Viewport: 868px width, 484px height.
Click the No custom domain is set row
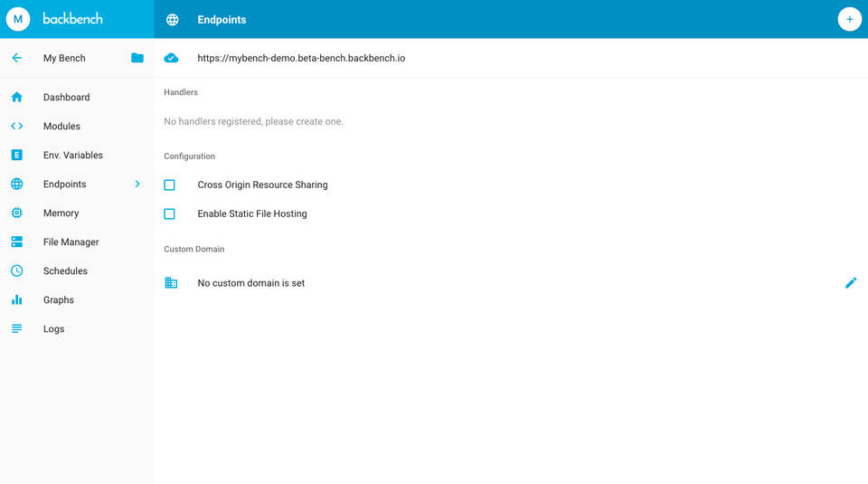click(x=251, y=283)
